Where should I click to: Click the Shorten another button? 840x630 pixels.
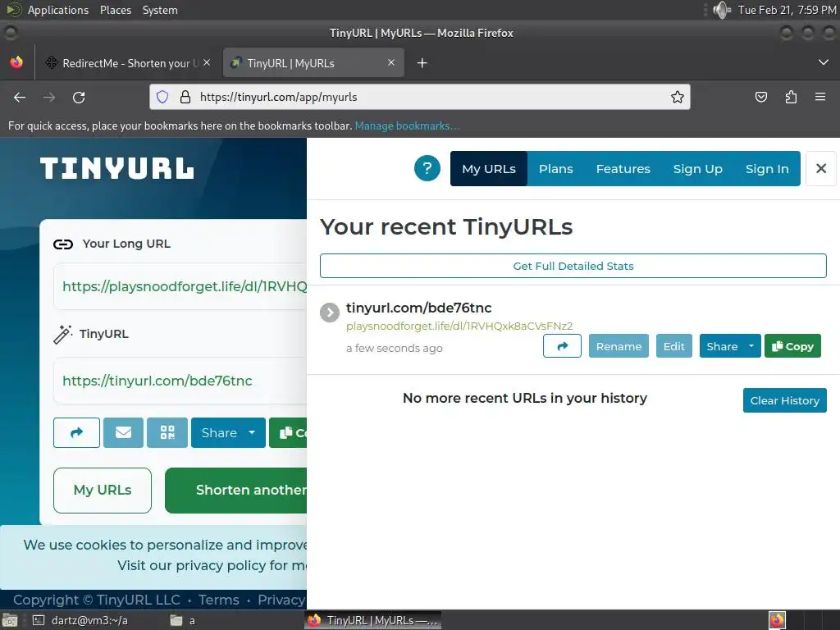click(236, 491)
